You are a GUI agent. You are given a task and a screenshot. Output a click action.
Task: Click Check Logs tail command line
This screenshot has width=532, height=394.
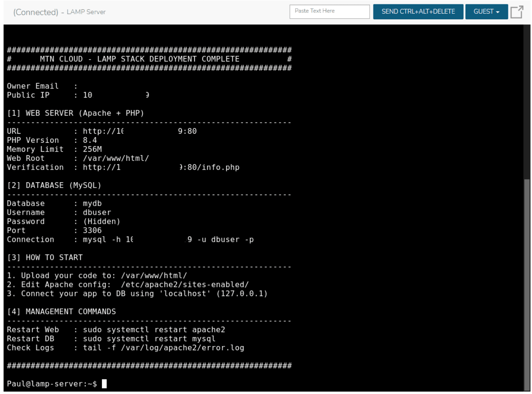126,348
